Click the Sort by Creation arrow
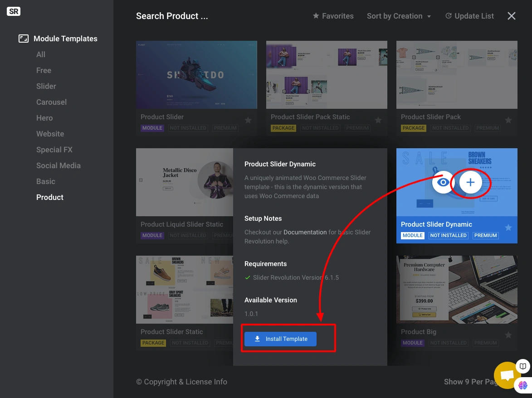This screenshot has height=398, width=532. click(429, 16)
